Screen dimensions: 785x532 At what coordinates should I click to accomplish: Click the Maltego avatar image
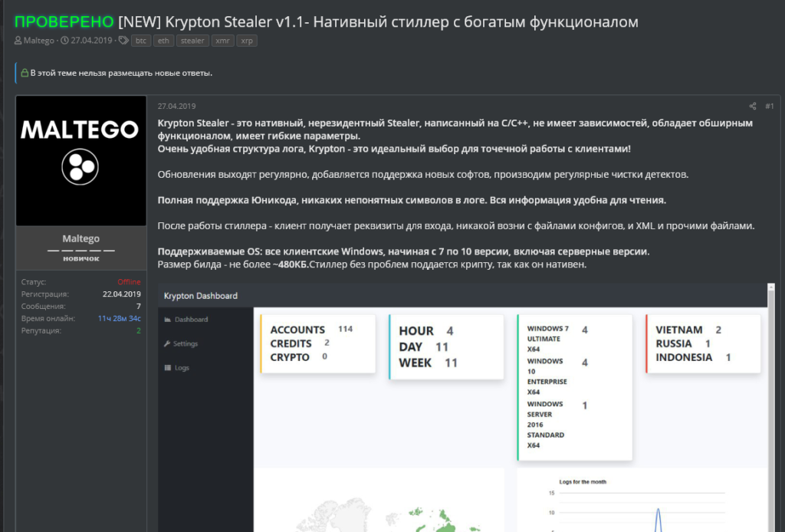coord(80,159)
